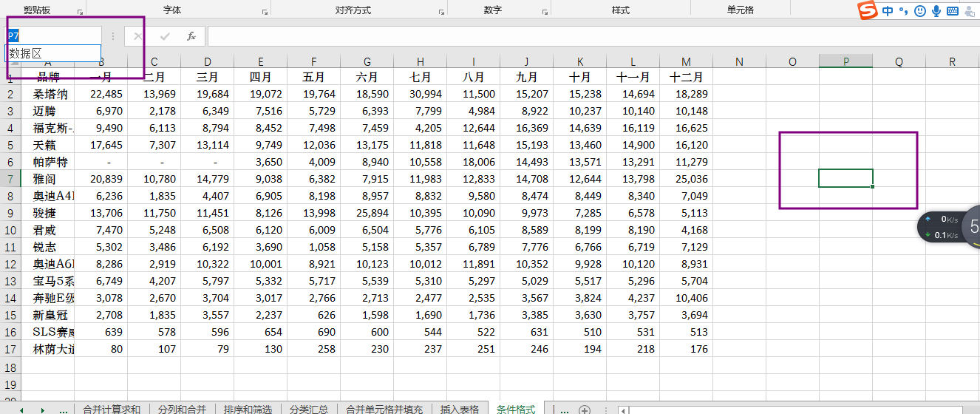Switch to the 合并计算求和 sheet tab

[112, 409]
